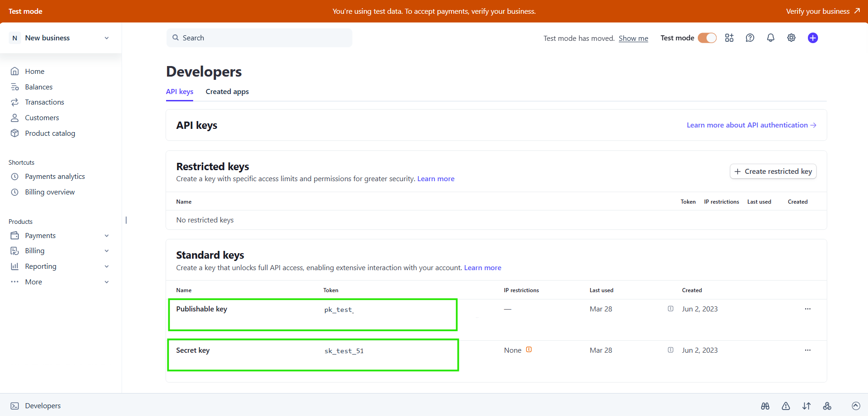Click Learn more under Standard keys
The width and height of the screenshot is (868, 416).
tap(483, 268)
